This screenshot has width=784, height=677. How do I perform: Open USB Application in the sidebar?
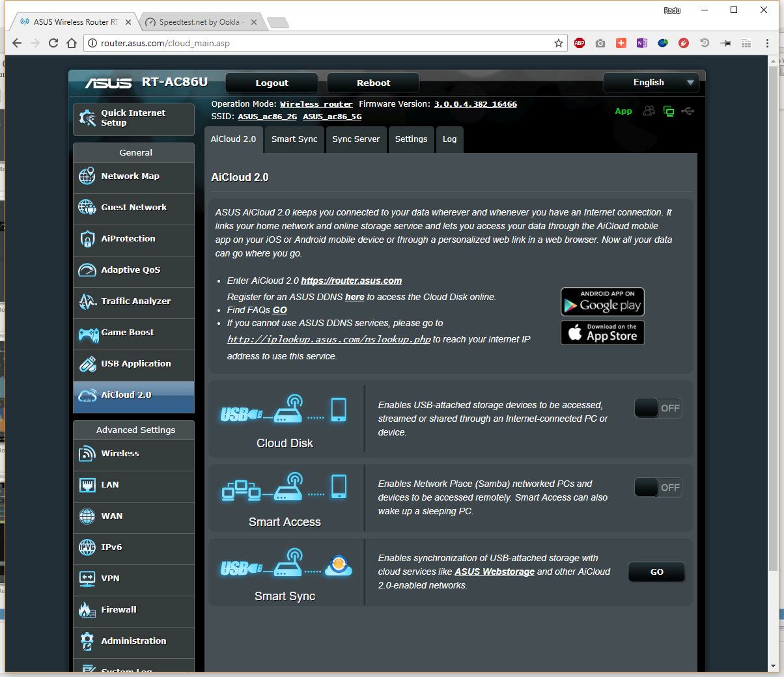coord(133,364)
